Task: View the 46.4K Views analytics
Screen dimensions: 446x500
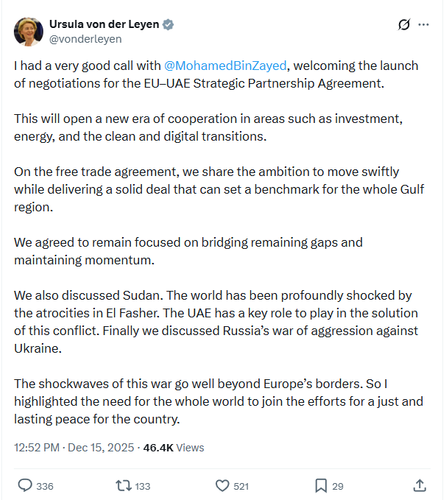Action: point(173,447)
